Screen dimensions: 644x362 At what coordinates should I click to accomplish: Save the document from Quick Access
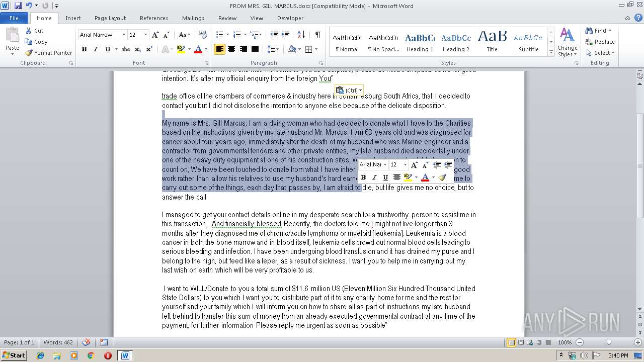pyautogui.click(x=18, y=6)
